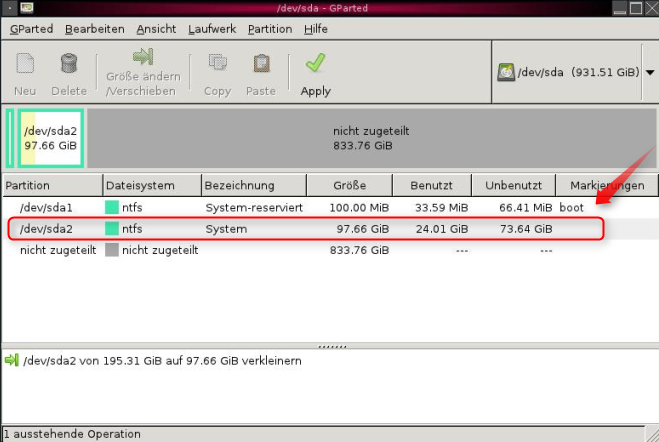This screenshot has height=442, width=659.
Task: Open the Laufwerk menu
Action: (212, 29)
